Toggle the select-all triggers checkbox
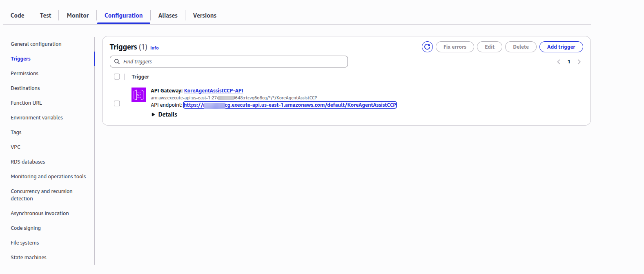 [x=117, y=77]
